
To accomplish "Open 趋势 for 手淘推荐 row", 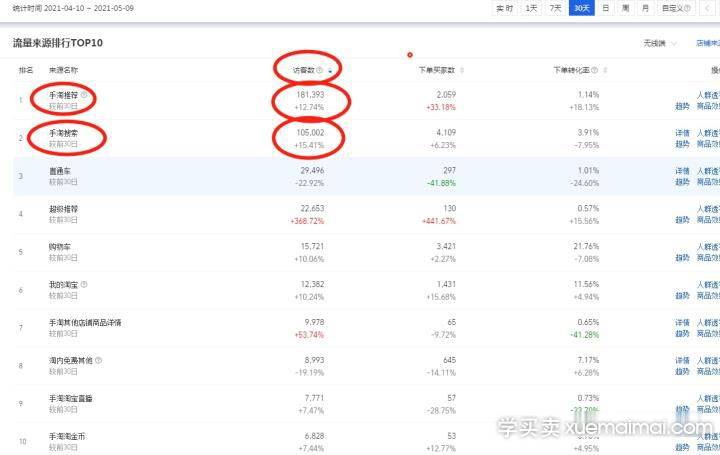I will [x=682, y=107].
